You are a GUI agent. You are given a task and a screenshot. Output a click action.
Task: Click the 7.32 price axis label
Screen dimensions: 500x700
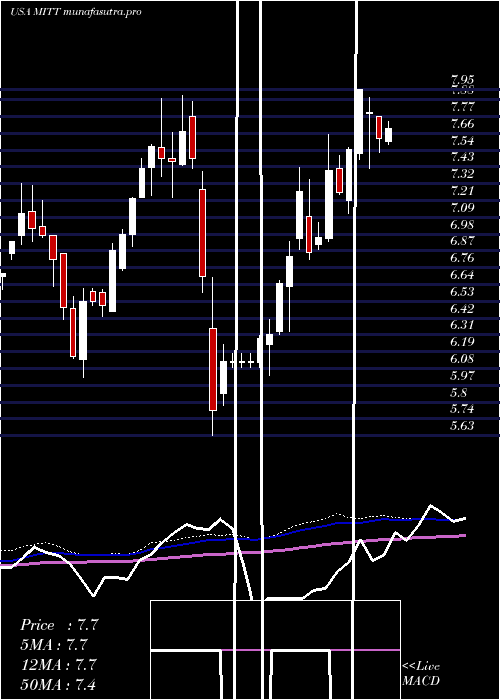[x=462, y=174]
